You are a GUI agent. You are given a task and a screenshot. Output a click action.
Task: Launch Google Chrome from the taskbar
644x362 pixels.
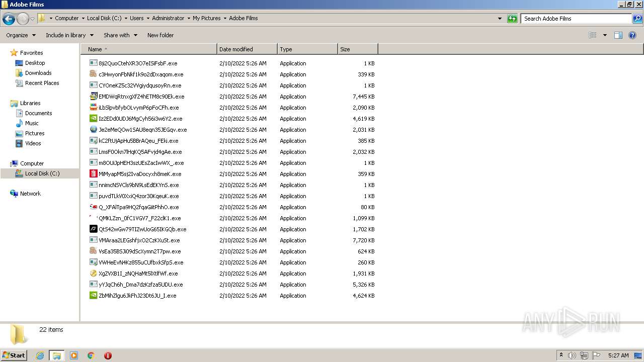coord(91,355)
